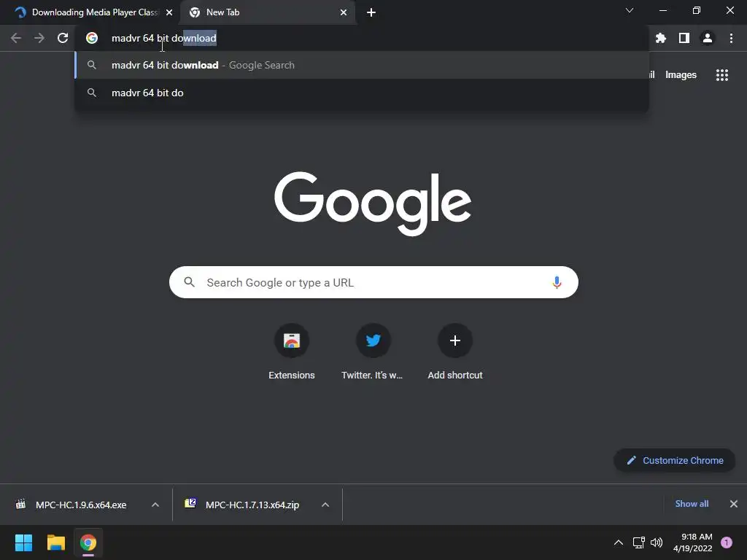Click Customize Chrome button
The image size is (747, 560).
point(675,461)
